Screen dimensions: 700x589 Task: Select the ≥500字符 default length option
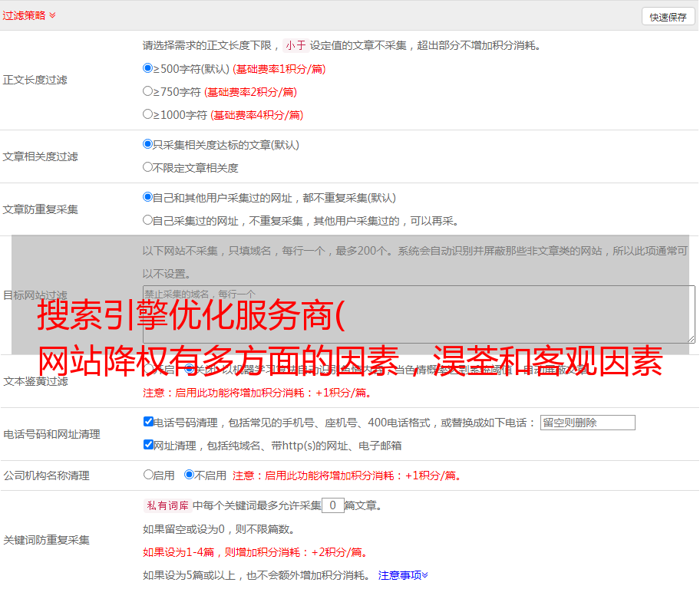[148, 68]
